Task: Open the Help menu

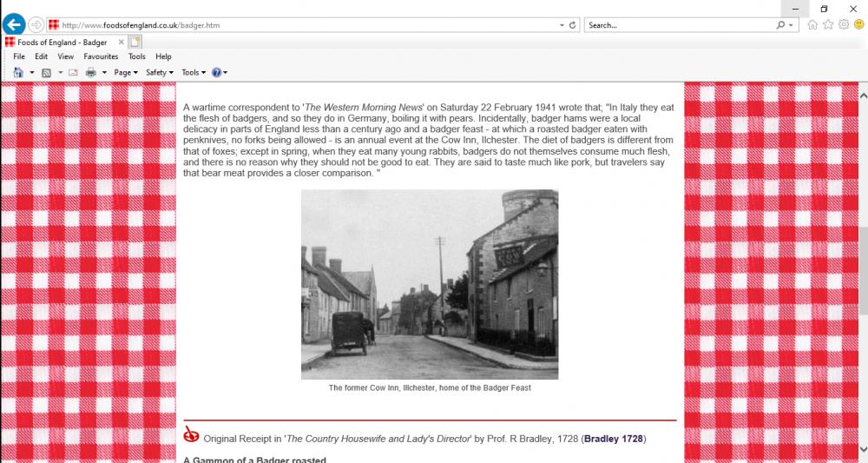Action: click(163, 56)
